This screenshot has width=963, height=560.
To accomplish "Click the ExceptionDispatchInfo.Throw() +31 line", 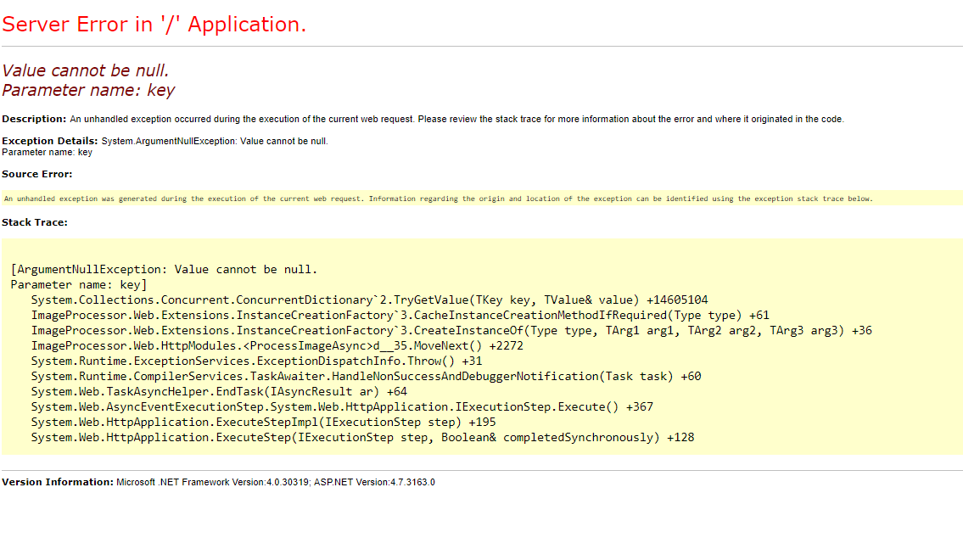I will [x=257, y=361].
